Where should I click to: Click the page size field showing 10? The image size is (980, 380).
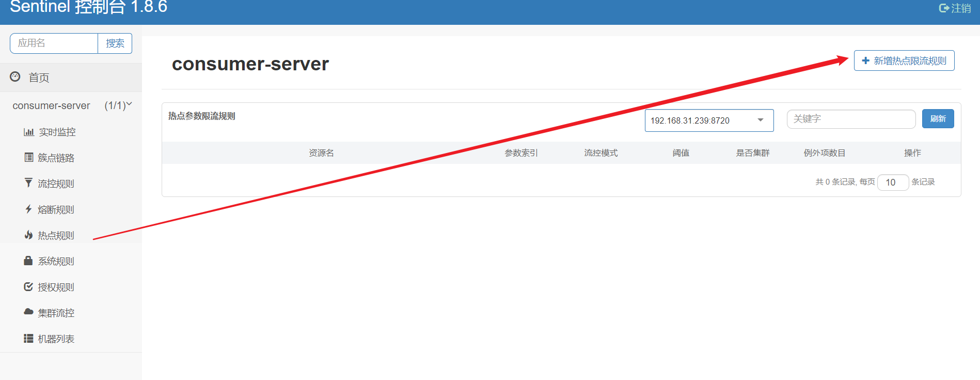(x=893, y=182)
